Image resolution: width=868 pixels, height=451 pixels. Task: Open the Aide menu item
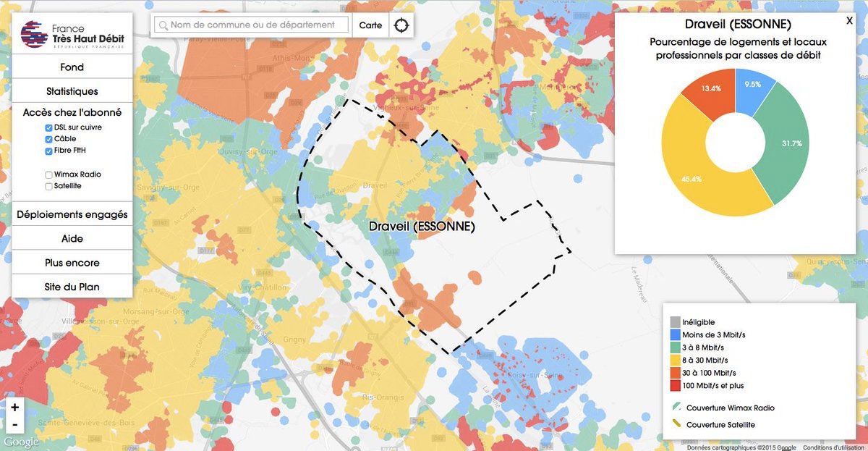click(72, 238)
